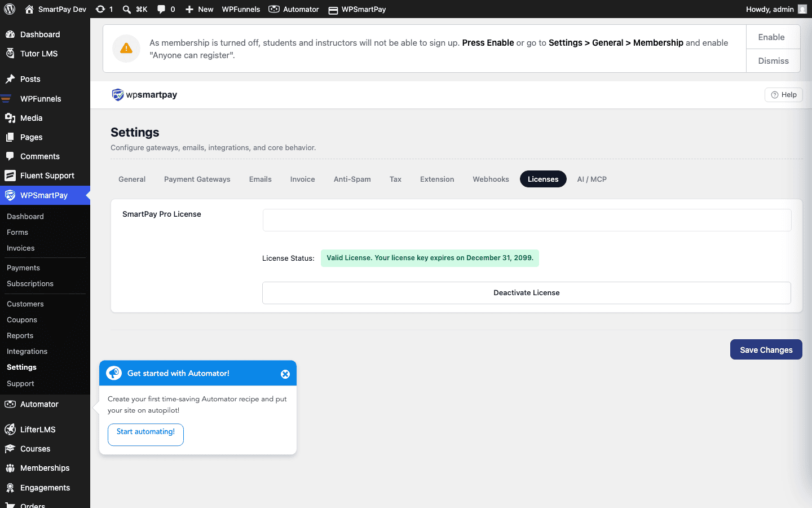Open the AI / MCP tab
812x508 pixels.
click(592, 179)
